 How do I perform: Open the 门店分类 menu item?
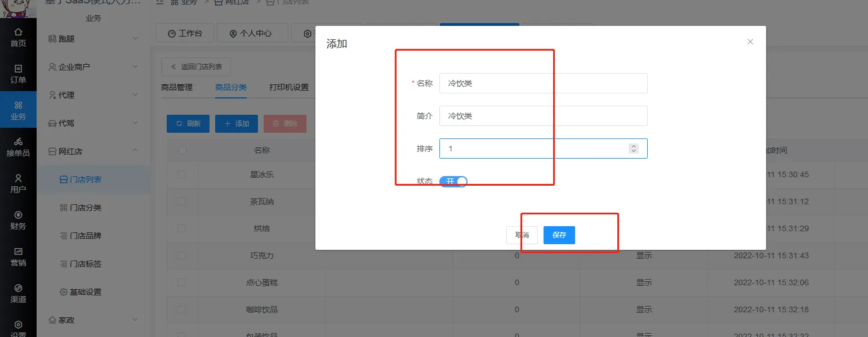tap(85, 208)
